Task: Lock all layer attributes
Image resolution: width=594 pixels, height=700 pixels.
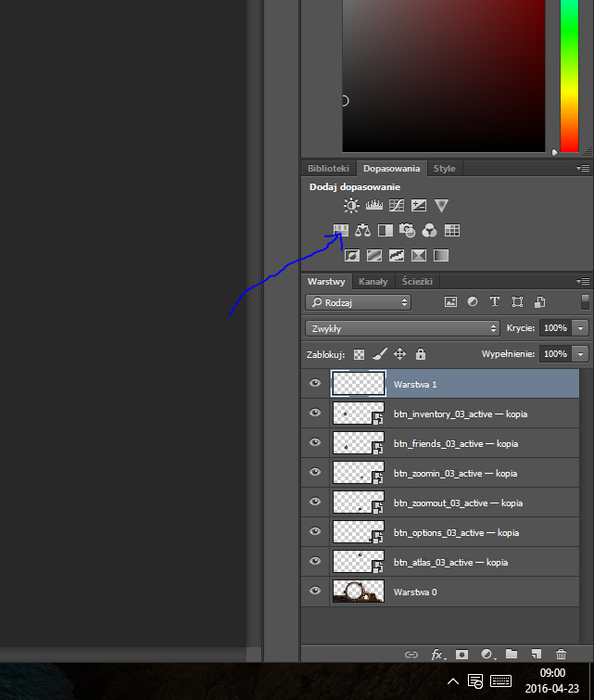Action: 421,354
